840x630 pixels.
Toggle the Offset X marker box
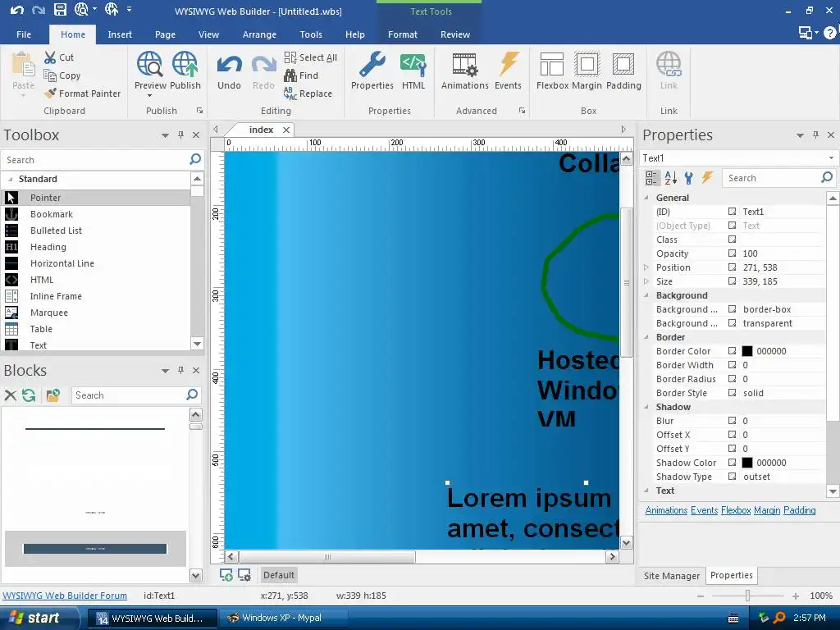(x=732, y=435)
